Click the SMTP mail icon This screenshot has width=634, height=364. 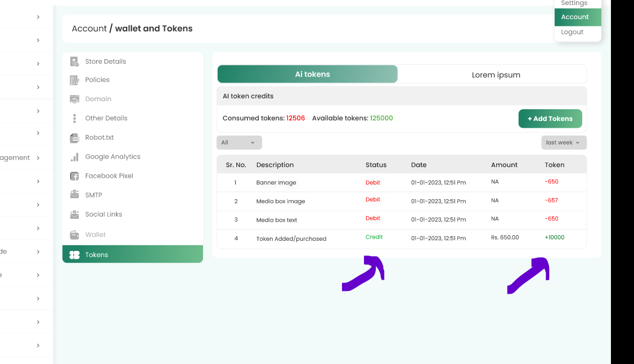point(74,195)
